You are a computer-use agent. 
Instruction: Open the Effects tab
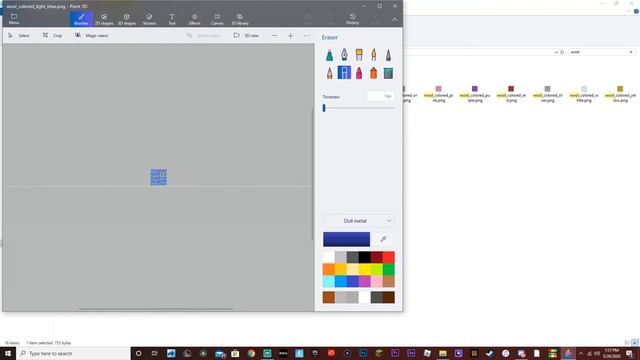pyautogui.click(x=194, y=19)
